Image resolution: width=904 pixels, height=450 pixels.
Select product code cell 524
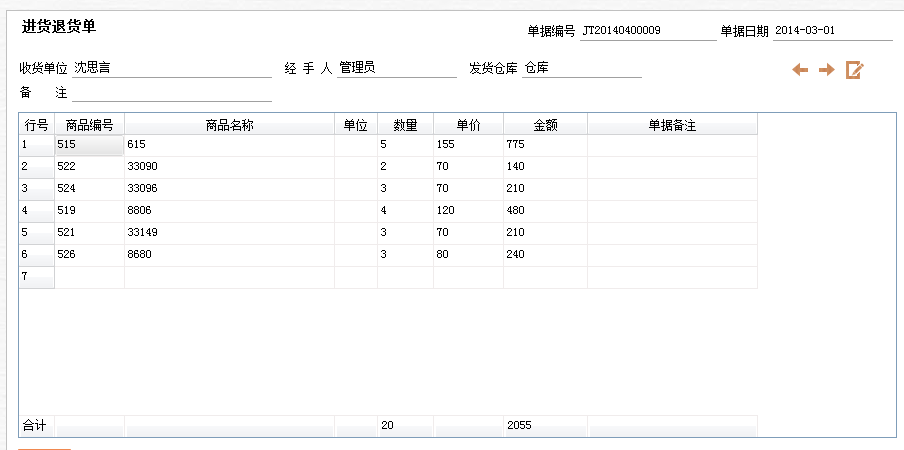pos(89,189)
